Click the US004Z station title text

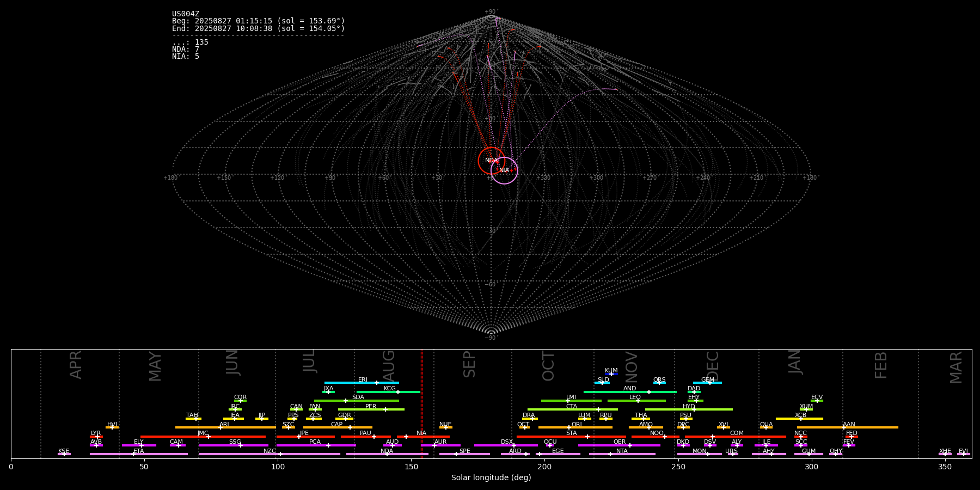(186, 14)
